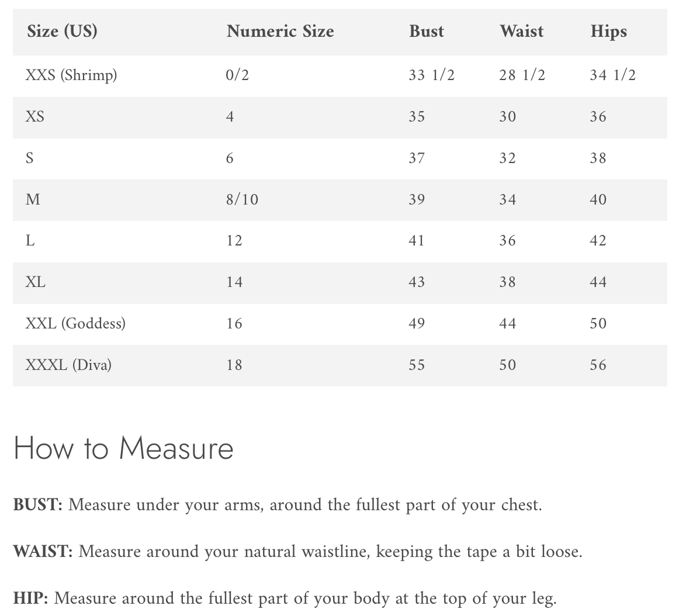Click the Hips column header
The image size is (679, 616).
(x=608, y=32)
